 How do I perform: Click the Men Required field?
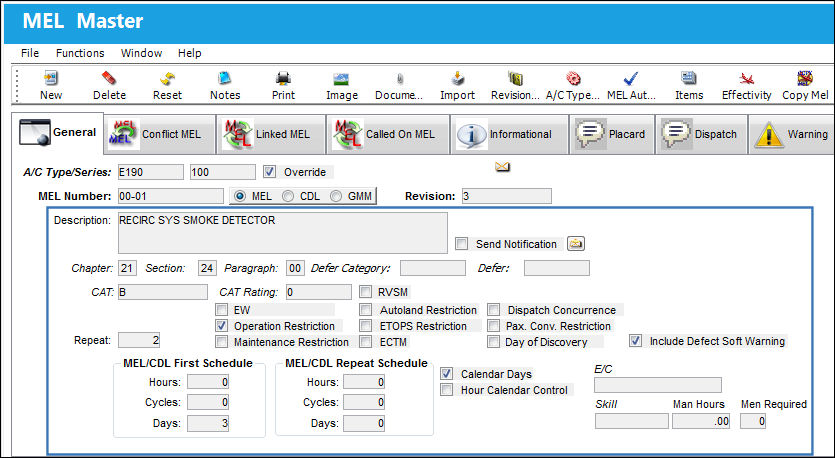[753, 421]
